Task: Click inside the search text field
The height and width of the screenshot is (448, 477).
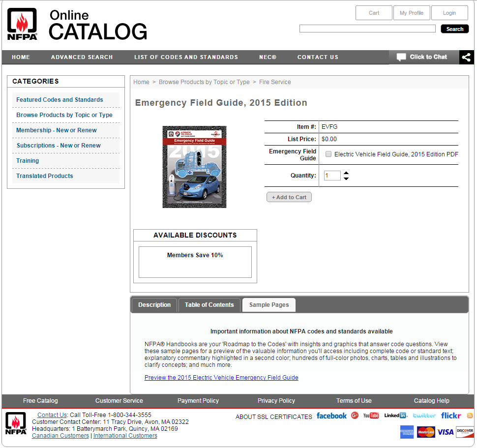Action: (x=367, y=29)
